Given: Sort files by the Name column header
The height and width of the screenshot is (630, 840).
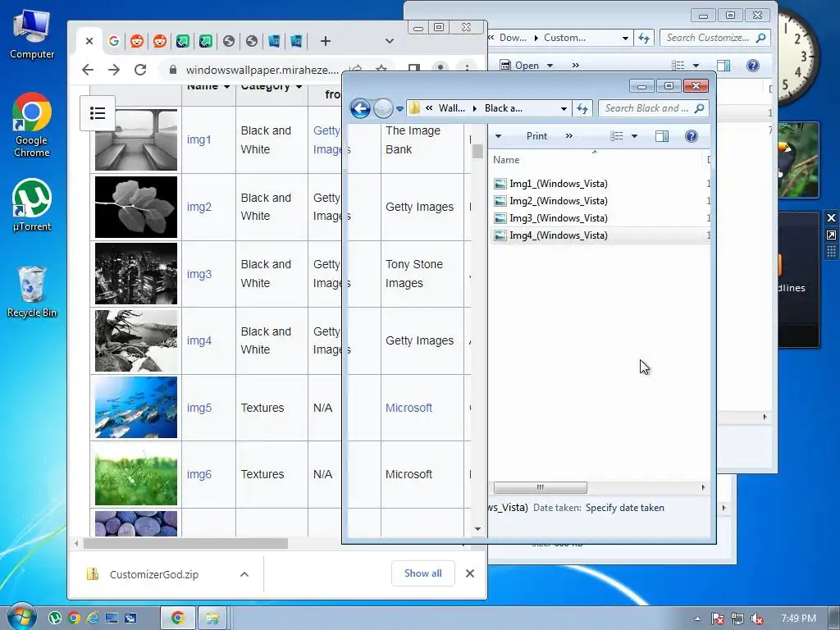Looking at the screenshot, I should pos(506,160).
